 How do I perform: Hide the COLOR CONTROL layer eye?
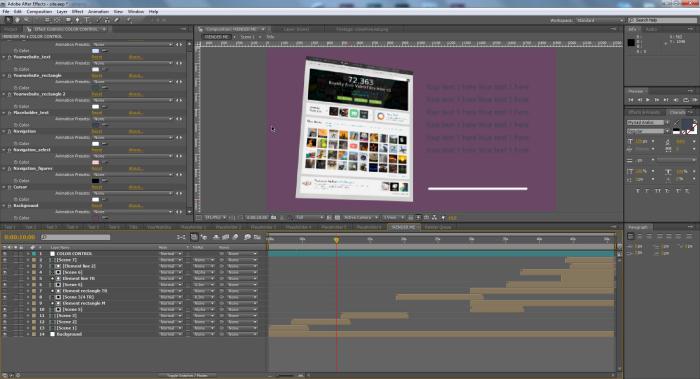(x=5, y=254)
